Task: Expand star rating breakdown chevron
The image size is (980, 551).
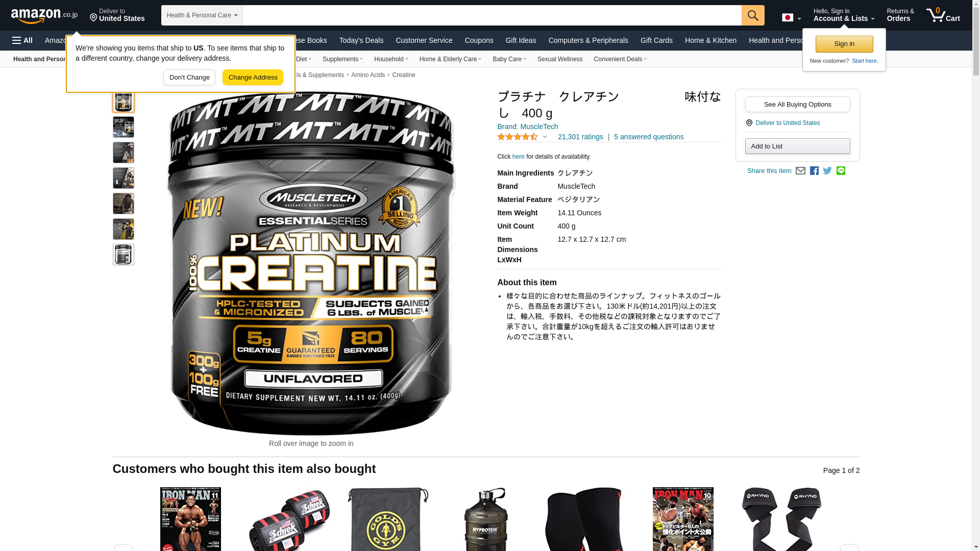Action: [x=545, y=137]
